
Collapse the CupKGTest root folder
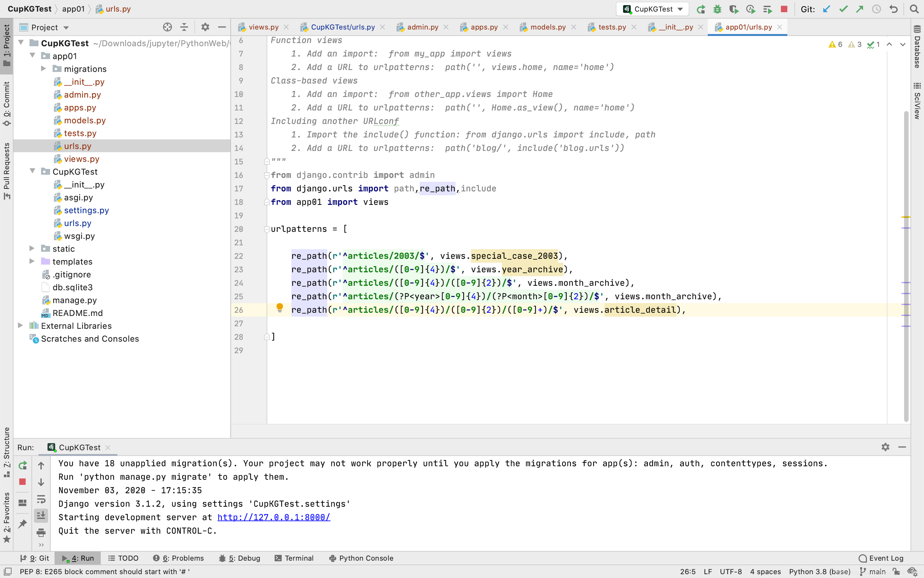(x=21, y=43)
